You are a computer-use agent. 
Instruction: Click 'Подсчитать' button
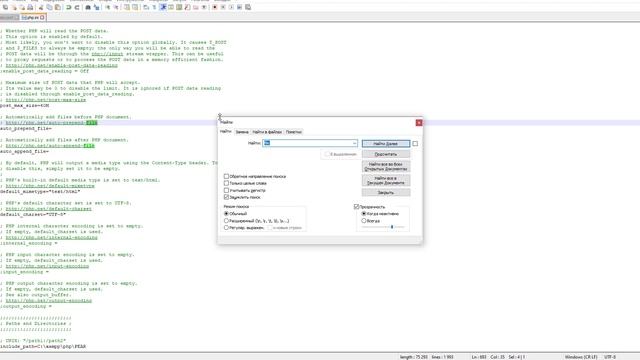click(386, 154)
